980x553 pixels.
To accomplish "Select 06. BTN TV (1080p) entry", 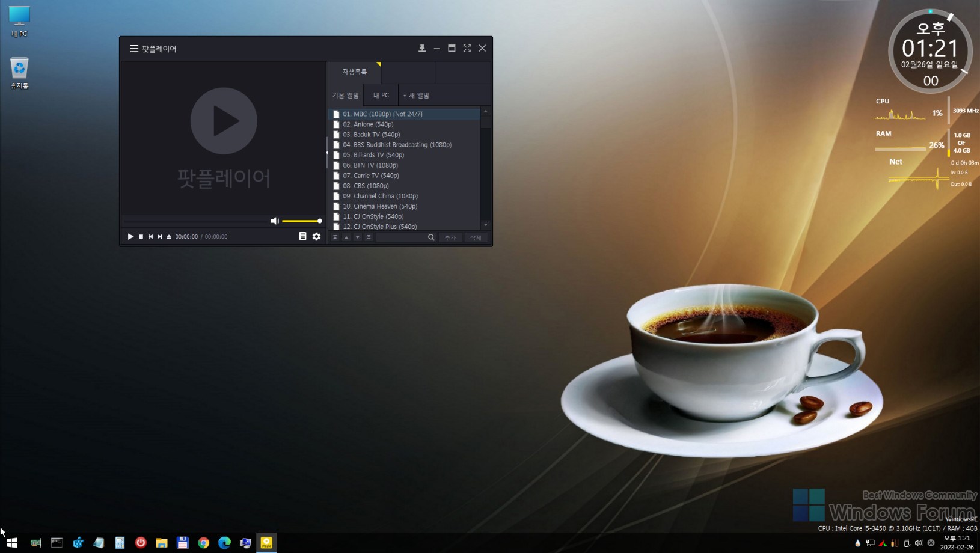I will pos(405,165).
